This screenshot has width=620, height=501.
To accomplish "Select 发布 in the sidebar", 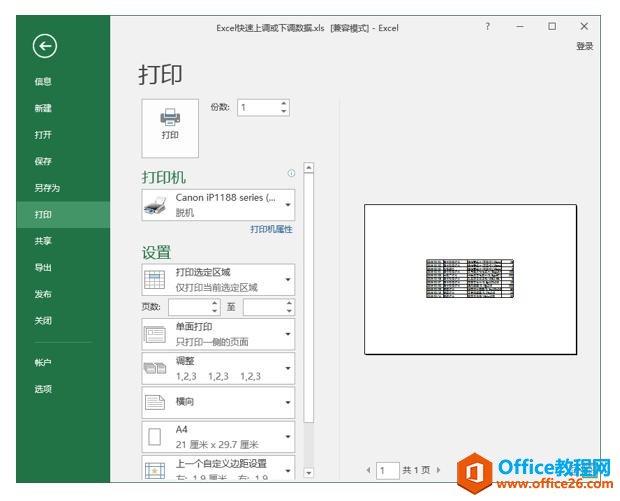I will pyautogui.click(x=43, y=294).
